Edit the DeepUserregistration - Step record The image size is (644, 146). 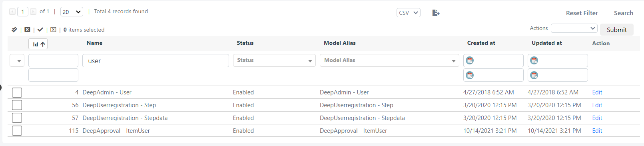(597, 105)
